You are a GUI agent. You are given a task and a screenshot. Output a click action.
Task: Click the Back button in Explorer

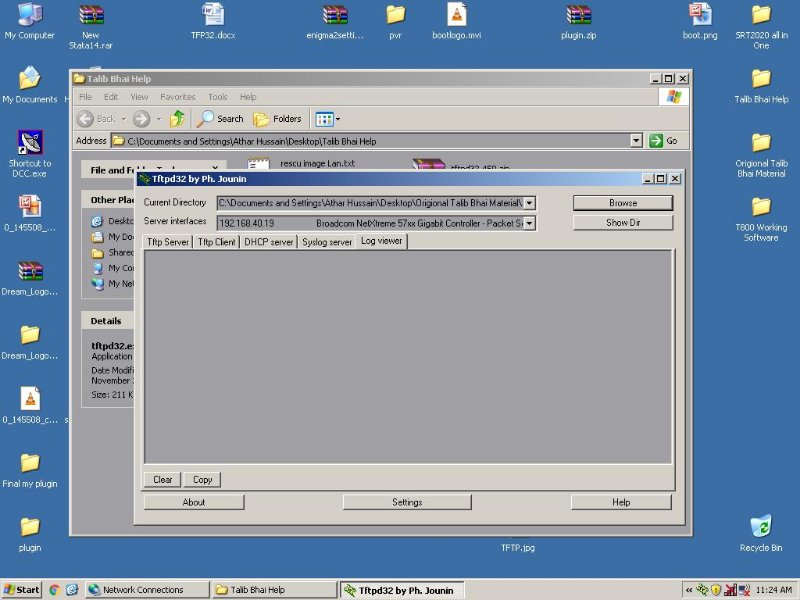coord(96,119)
